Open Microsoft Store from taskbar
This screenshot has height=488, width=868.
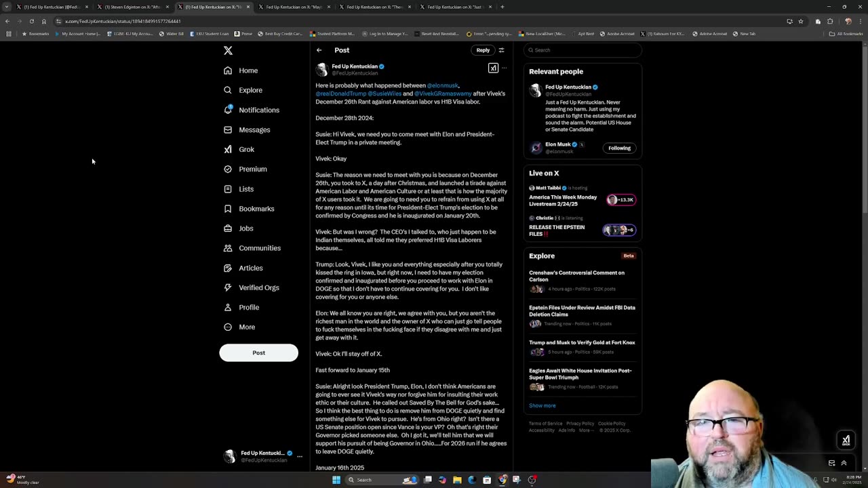pos(487,480)
